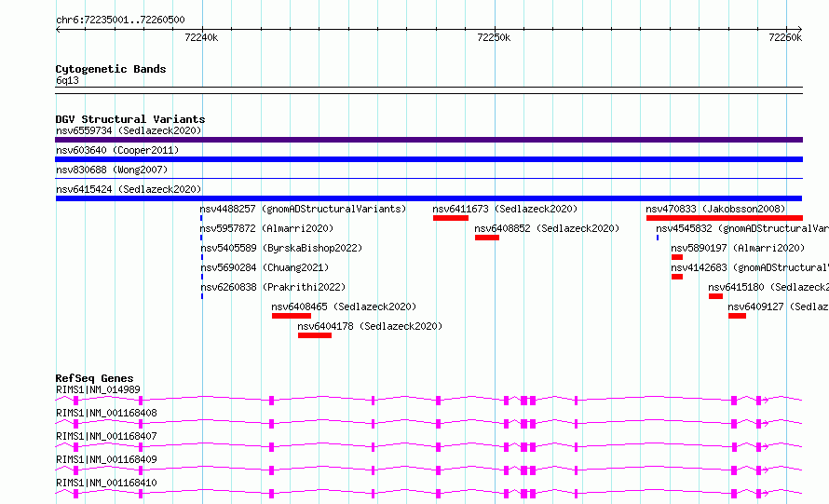The image size is (829, 504).
Task: Open the nsv470833 (Jakobsson2008) label
Action: 715,209
